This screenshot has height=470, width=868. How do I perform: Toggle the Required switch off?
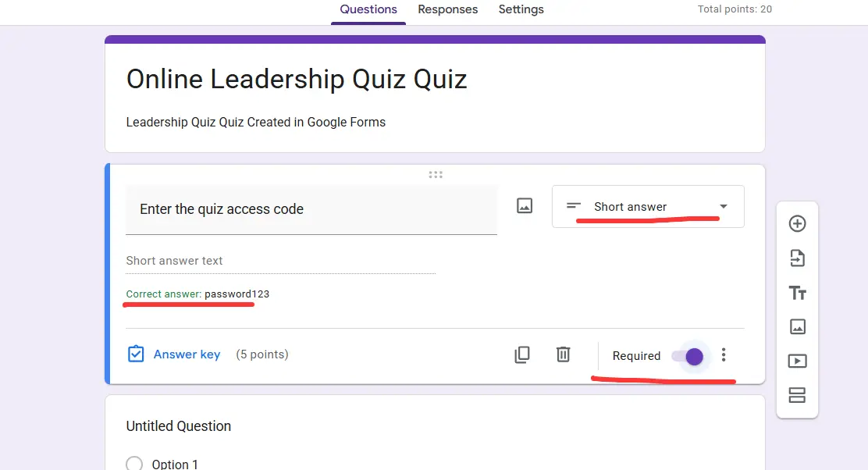click(x=688, y=356)
